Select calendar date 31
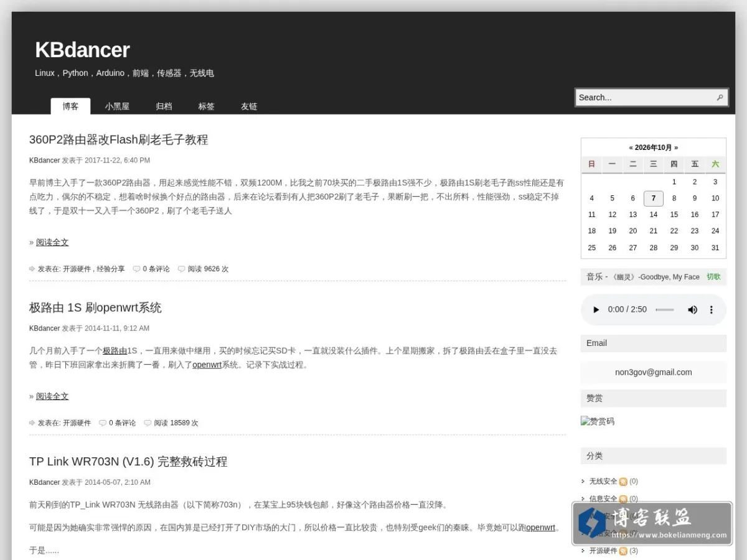This screenshot has width=747, height=560. (715, 248)
